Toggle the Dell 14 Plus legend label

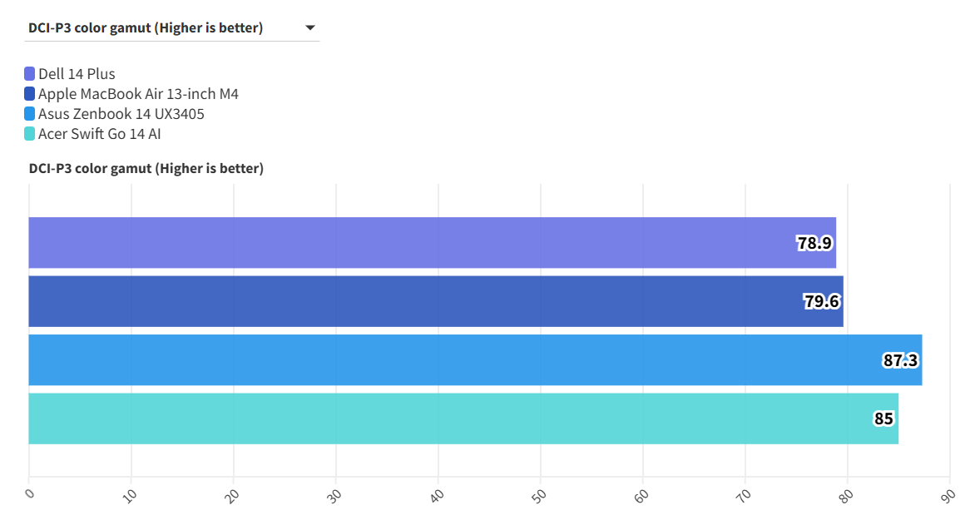point(77,74)
